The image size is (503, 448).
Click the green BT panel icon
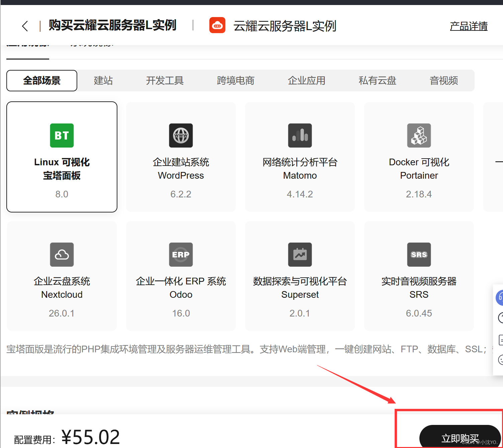(62, 136)
